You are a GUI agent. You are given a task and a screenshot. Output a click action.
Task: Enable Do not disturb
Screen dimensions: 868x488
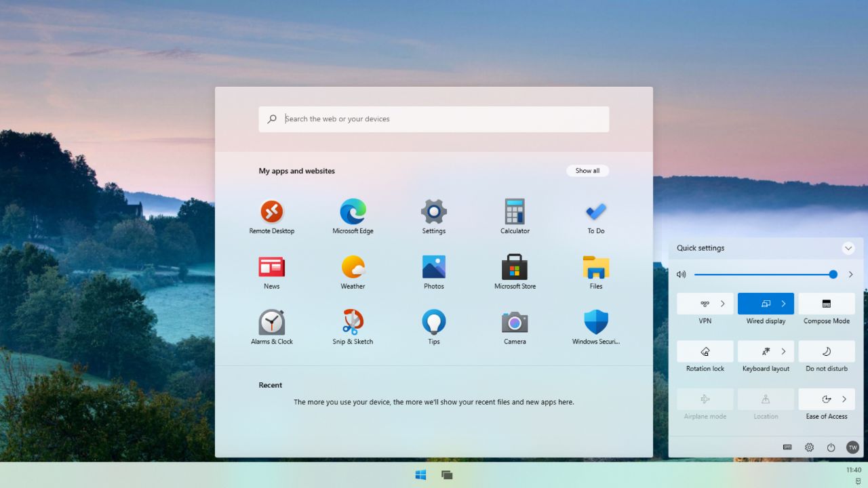(x=827, y=351)
